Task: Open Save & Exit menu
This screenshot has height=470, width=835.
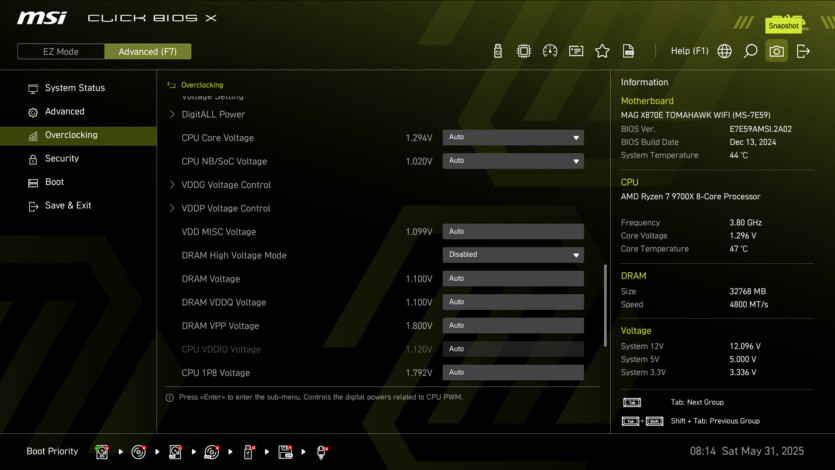Action: pyautogui.click(x=78, y=205)
